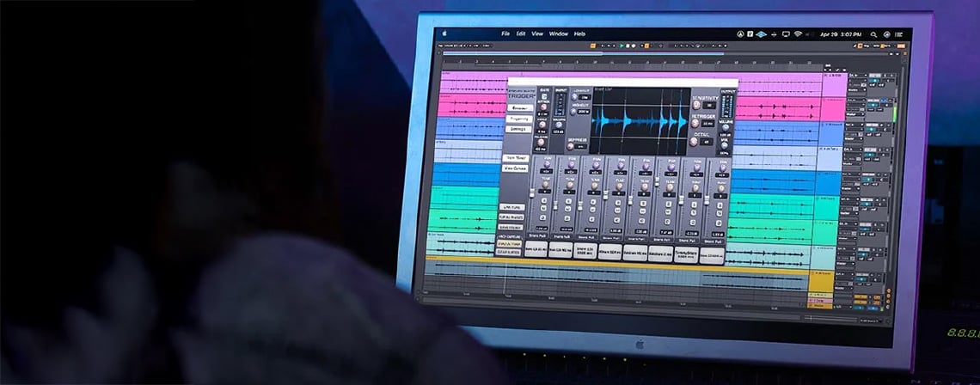
Task: Open the View menu
Action: [x=537, y=34]
